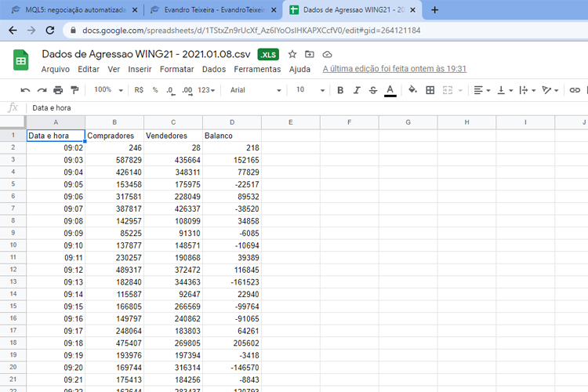The image size is (588, 392).
Task: Decrease decimal places button
Action: point(171,90)
